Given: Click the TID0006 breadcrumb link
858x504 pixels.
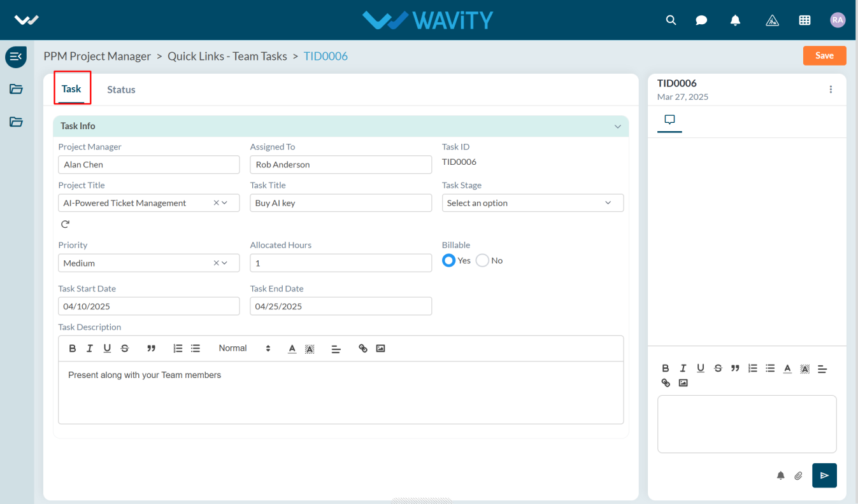Looking at the screenshot, I should tap(325, 56).
